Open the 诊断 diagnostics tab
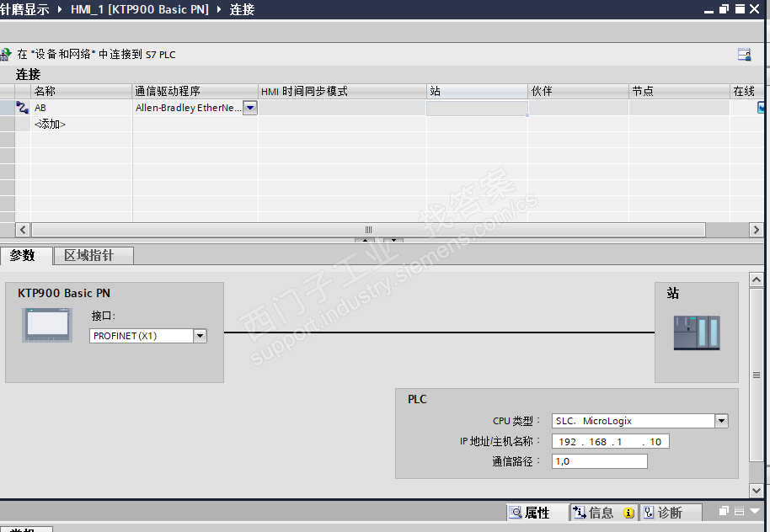 pos(670,513)
